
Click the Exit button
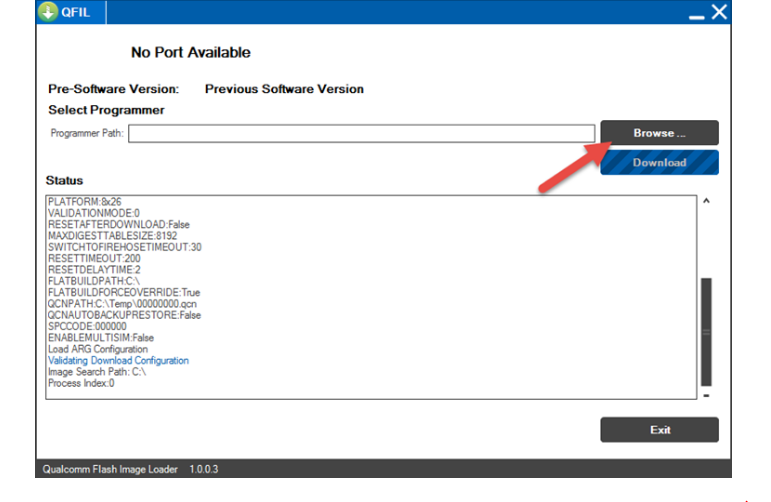659,430
